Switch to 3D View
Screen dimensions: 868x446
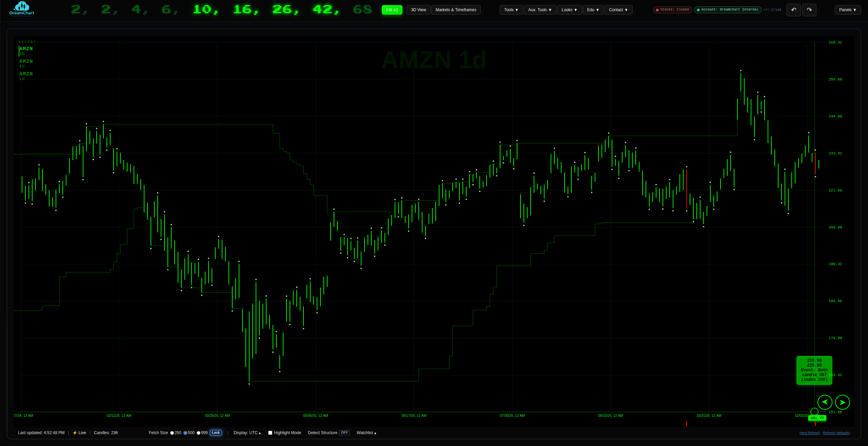click(418, 10)
